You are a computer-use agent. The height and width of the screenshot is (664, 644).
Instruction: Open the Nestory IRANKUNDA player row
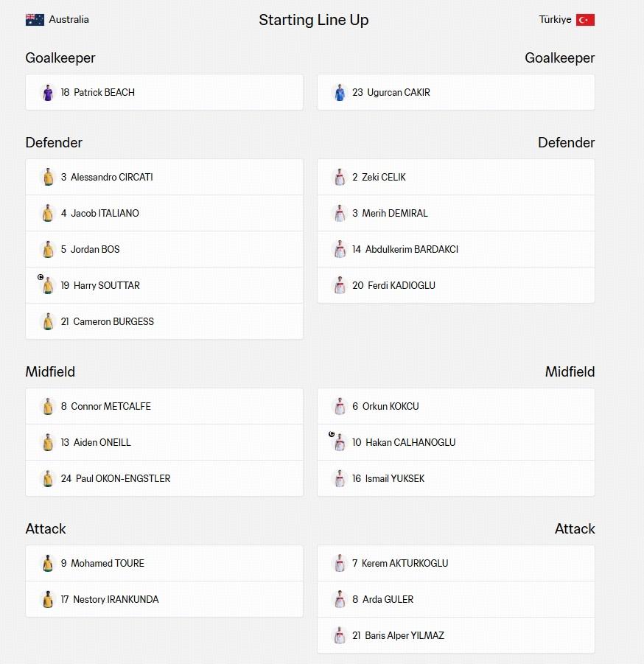tap(164, 599)
